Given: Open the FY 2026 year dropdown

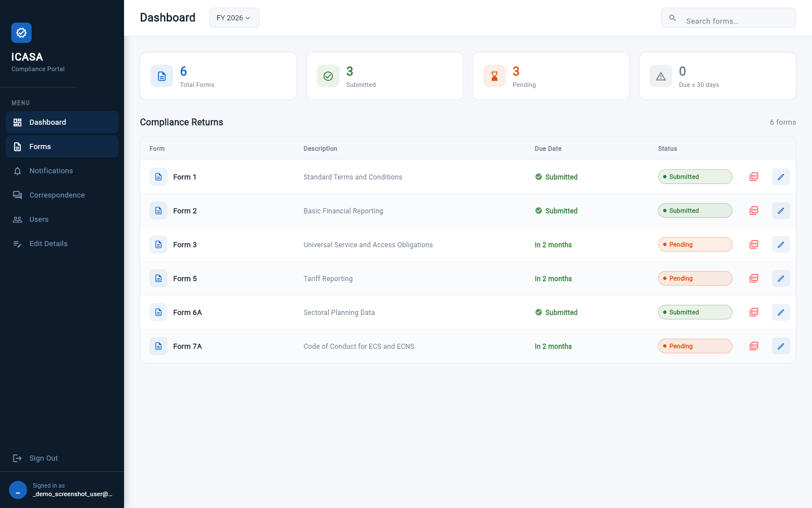Looking at the screenshot, I should pyautogui.click(x=234, y=18).
